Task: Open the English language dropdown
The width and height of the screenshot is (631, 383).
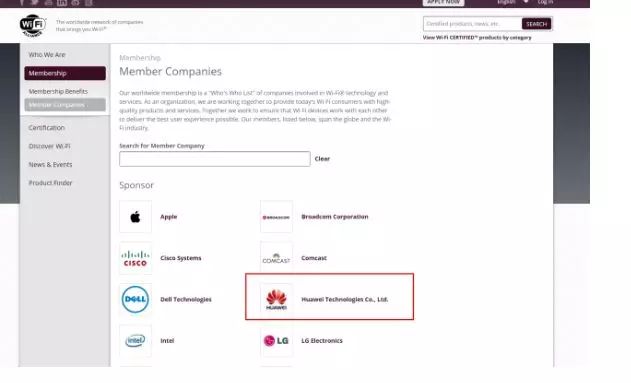Action: pos(513,2)
